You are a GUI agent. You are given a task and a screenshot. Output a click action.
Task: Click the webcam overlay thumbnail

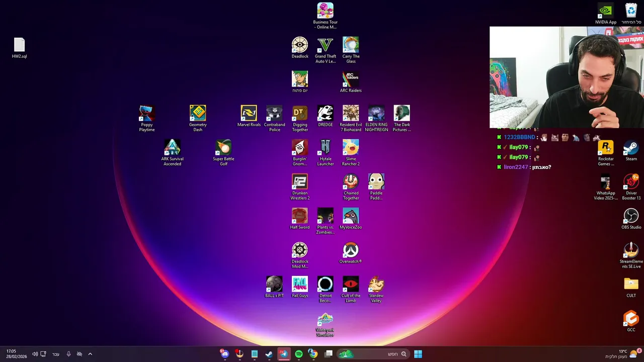(x=567, y=77)
